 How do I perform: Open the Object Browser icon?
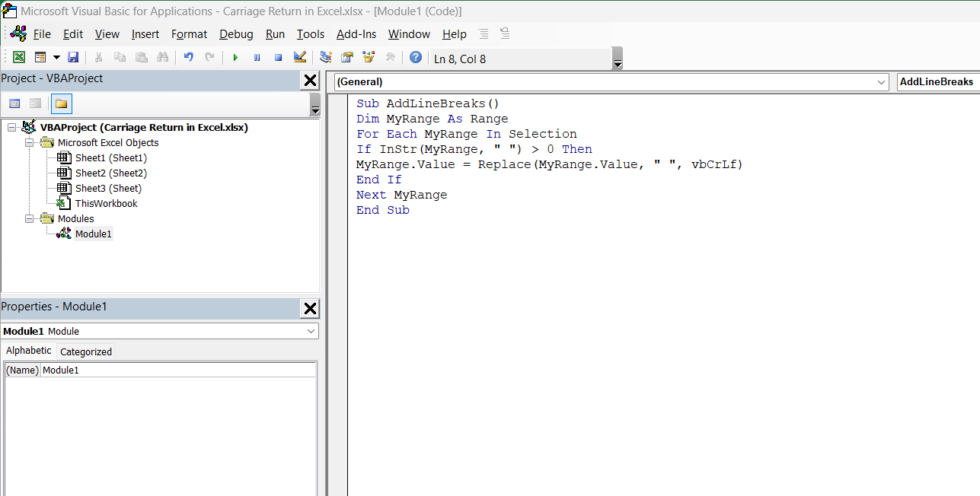pos(369,58)
